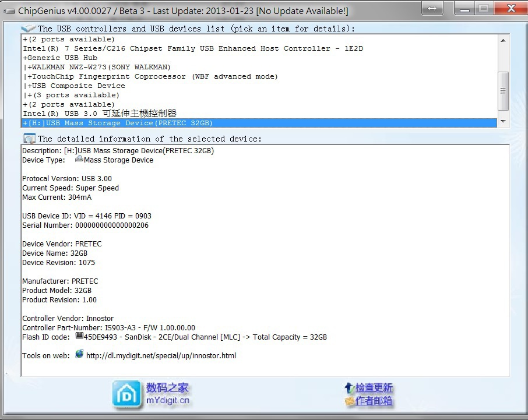Click the Manufacturer: PRETEC line
Viewport: 528px width, 420px height.
[x=60, y=281]
